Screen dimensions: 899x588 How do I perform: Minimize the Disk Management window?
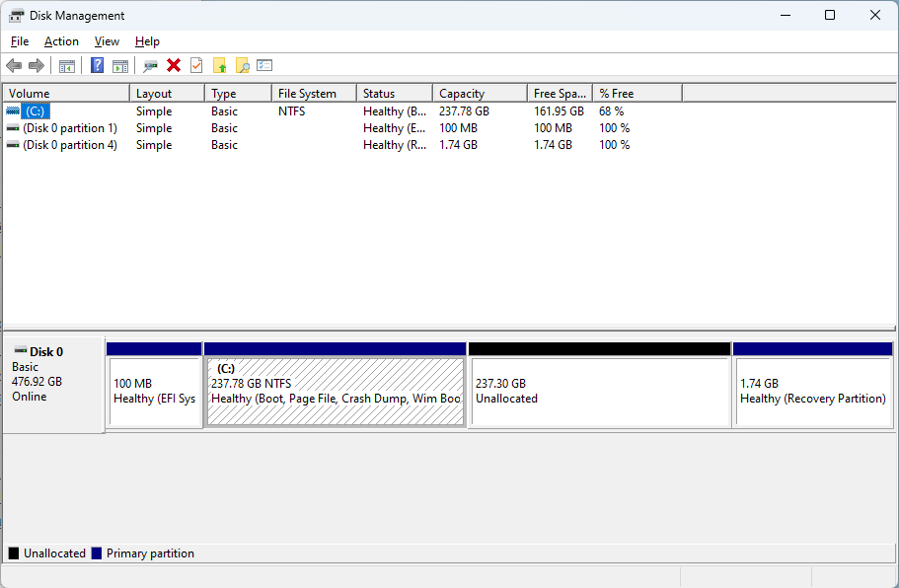(x=786, y=15)
